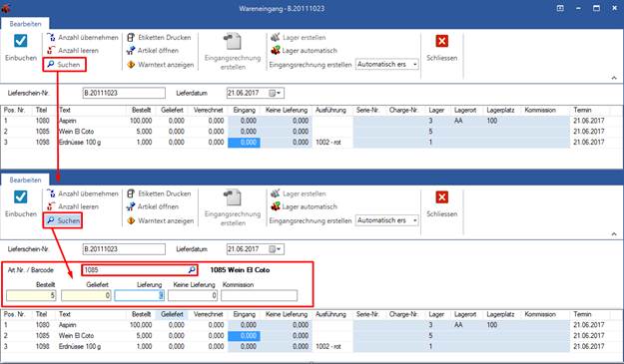The image size is (624, 364).
Task: Click magnifier icon inside Art.Nr. / Barcode field
Action: click(x=193, y=270)
